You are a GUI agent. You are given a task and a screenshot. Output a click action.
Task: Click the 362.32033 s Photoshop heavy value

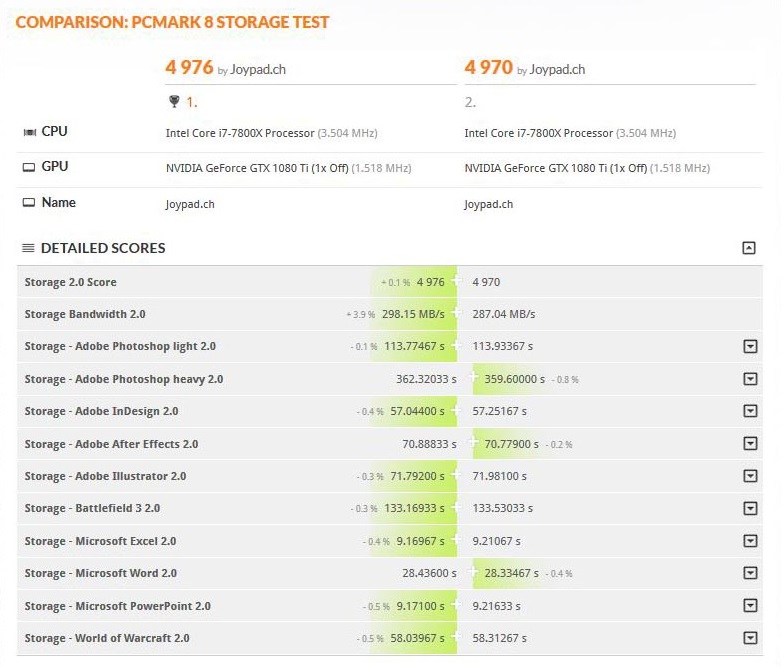point(426,379)
